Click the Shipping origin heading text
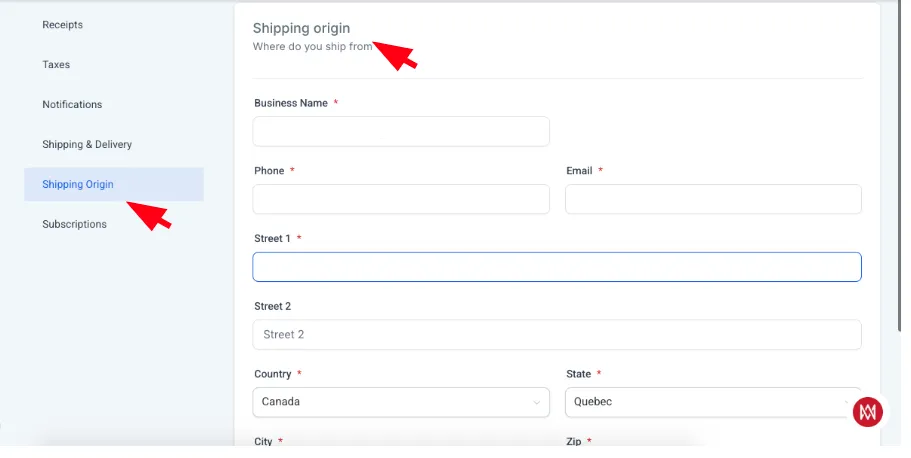This screenshot has height=458, width=911. (302, 28)
